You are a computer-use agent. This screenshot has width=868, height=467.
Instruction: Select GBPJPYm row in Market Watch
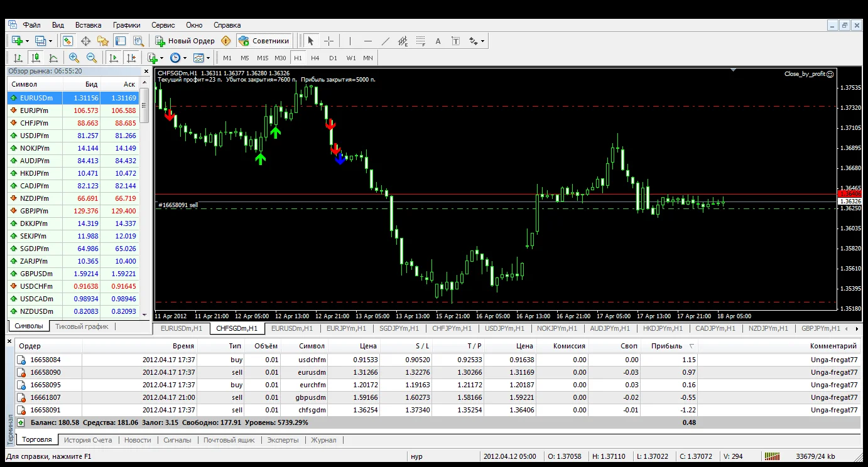[34, 211]
